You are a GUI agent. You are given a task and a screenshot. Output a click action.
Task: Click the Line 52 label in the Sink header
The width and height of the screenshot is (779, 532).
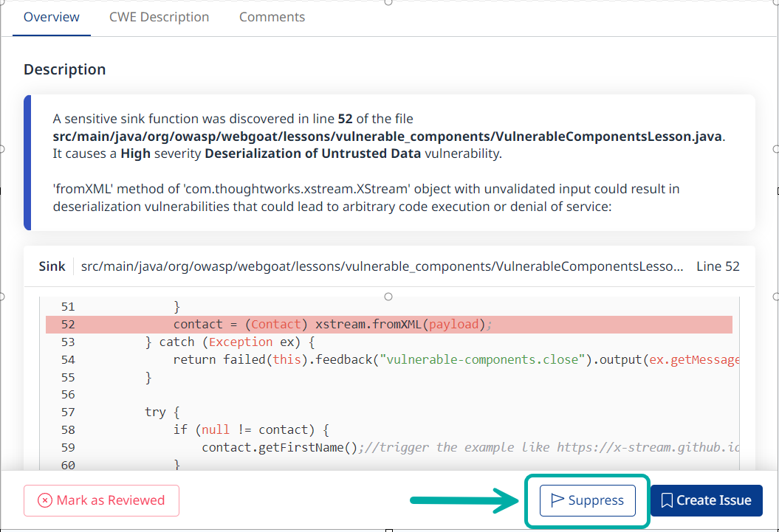pos(718,266)
